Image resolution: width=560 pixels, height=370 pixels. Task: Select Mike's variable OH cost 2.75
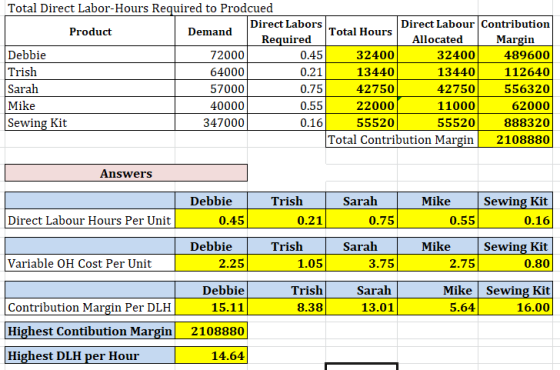tap(438, 263)
